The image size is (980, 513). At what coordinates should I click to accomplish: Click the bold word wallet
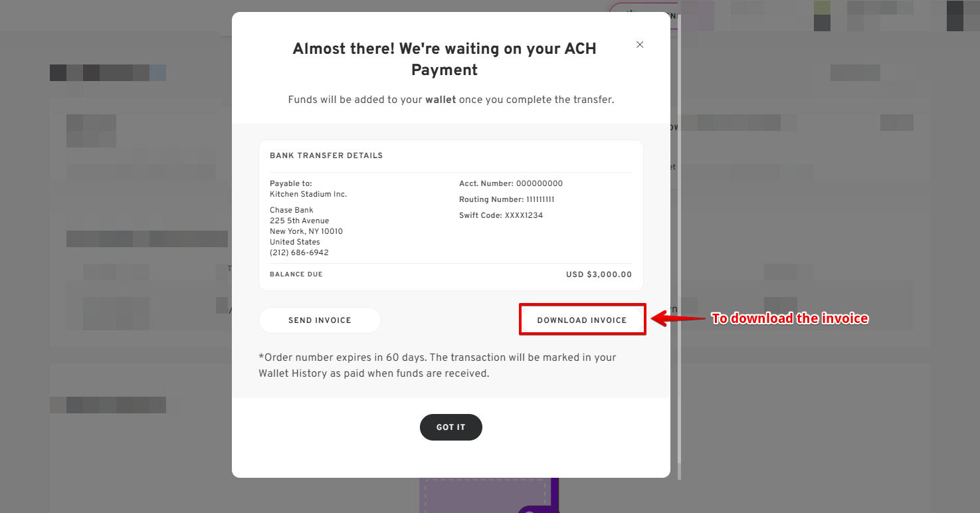tap(441, 100)
